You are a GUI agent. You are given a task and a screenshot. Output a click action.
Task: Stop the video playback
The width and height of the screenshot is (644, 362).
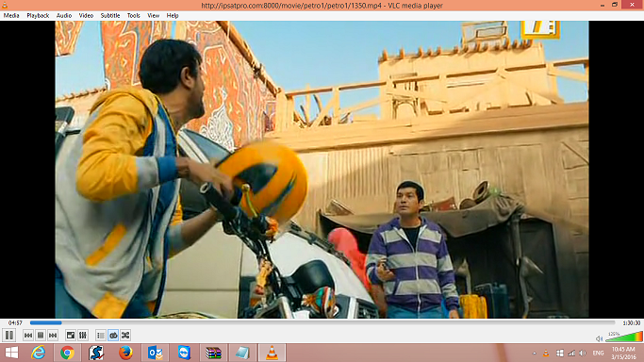pyautogui.click(x=41, y=336)
